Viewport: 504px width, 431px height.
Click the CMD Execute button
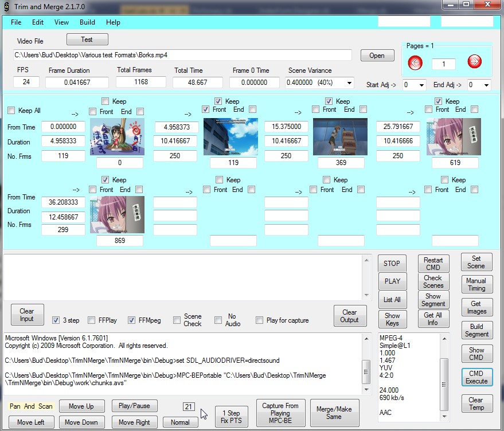pos(476,377)
